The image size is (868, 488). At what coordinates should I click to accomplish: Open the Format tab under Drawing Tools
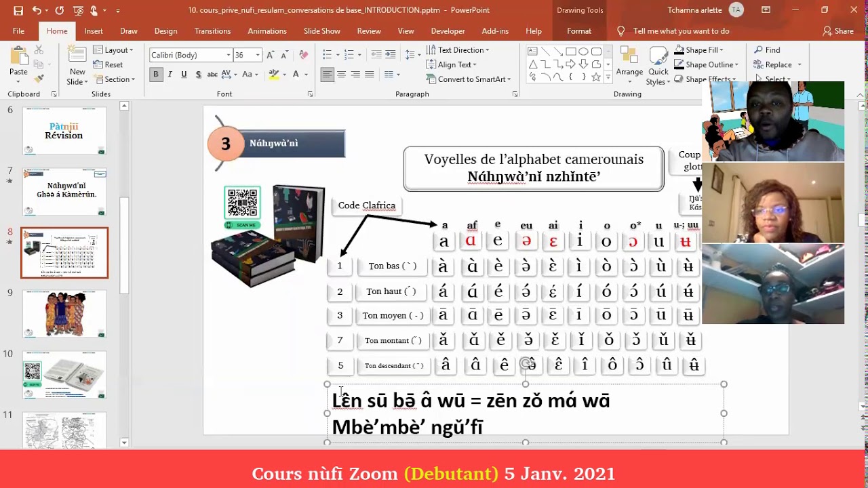pos(579,31)
